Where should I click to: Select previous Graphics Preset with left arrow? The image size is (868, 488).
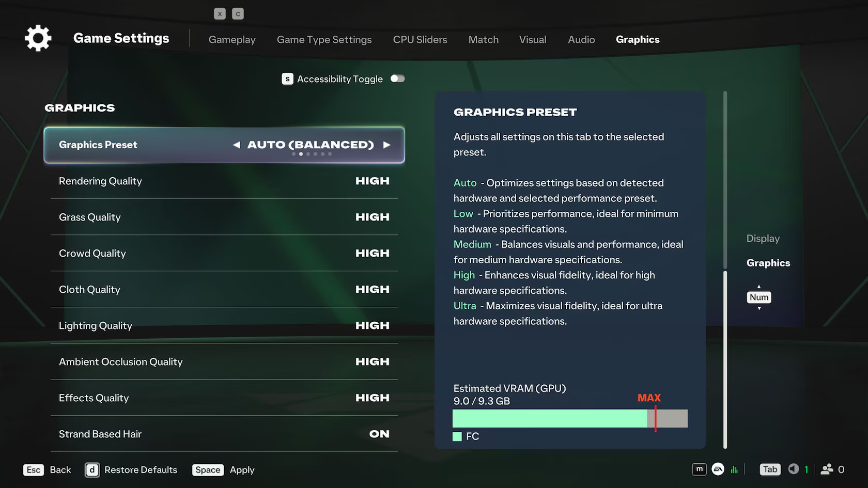[x=237, y=145]
